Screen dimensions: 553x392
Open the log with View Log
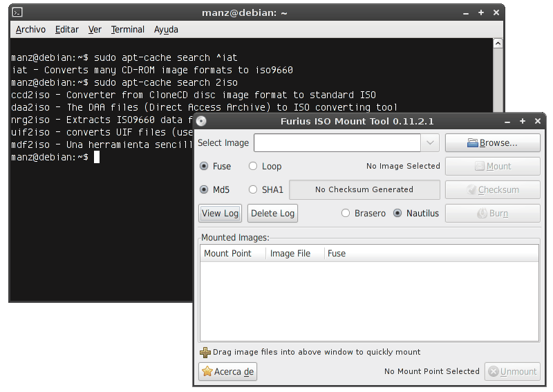tap(220, 214)
